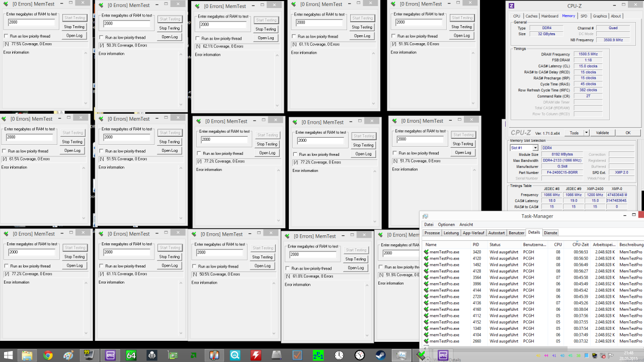Viewport: 644px width, 362px height.
Task: Click the scrollbar in the 62.1% error information pane
Action: (277, 80)
